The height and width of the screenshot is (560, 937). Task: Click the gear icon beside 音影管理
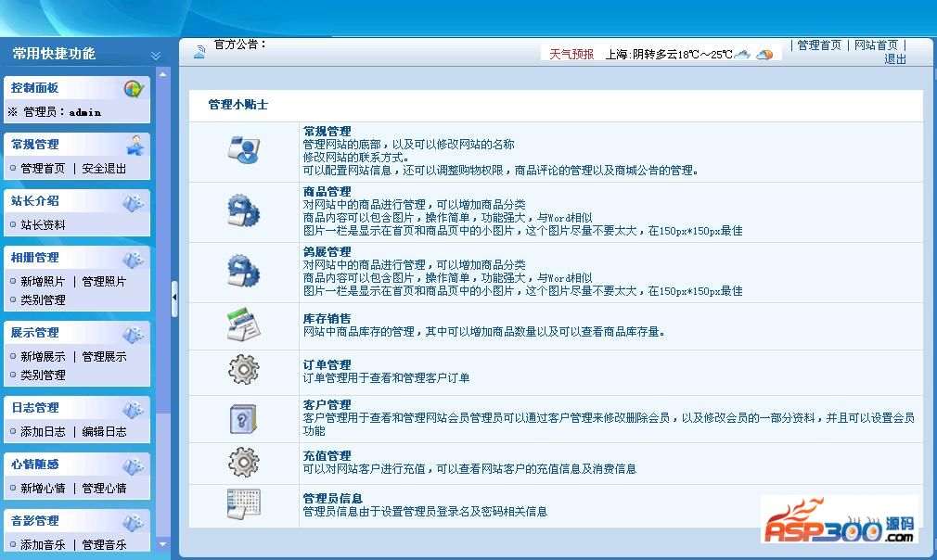[x=133, y=523]
